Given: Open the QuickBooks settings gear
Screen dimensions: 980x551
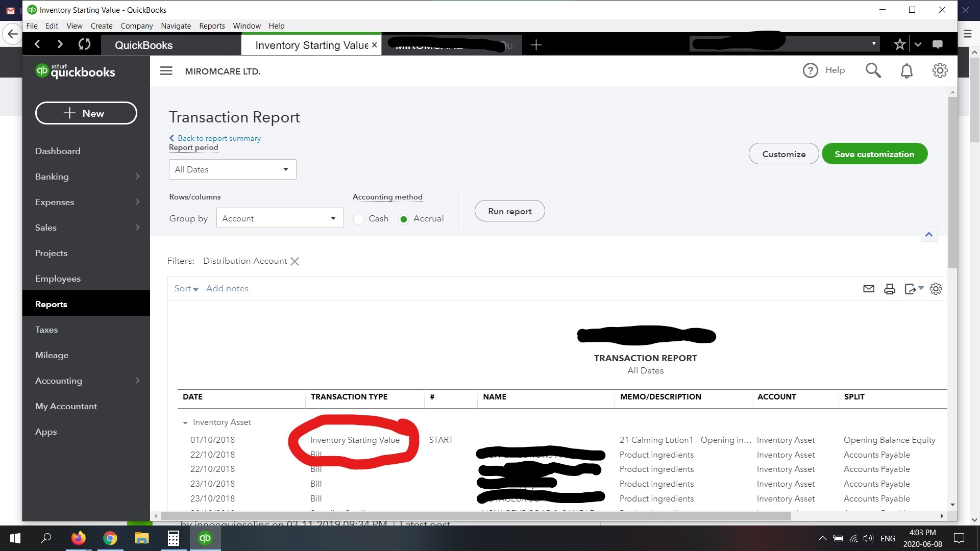Looking at the screenshot, I should (x=940, y=70).
